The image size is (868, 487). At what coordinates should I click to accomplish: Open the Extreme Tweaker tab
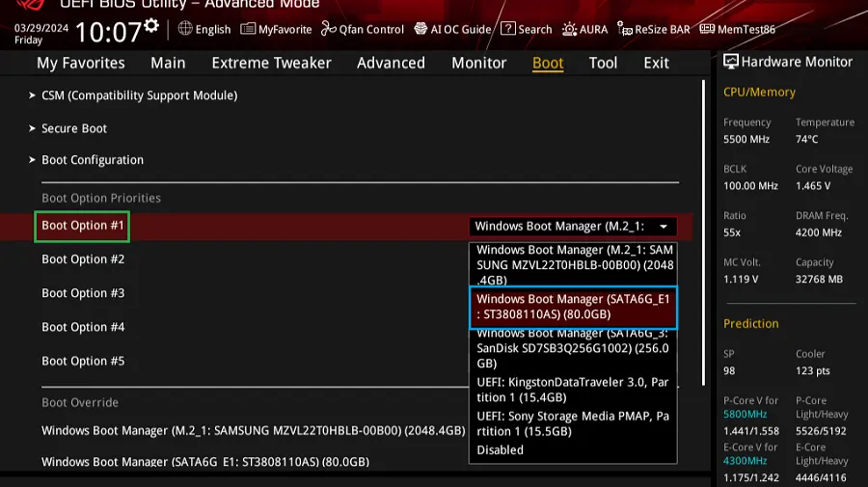pos(271,63)
